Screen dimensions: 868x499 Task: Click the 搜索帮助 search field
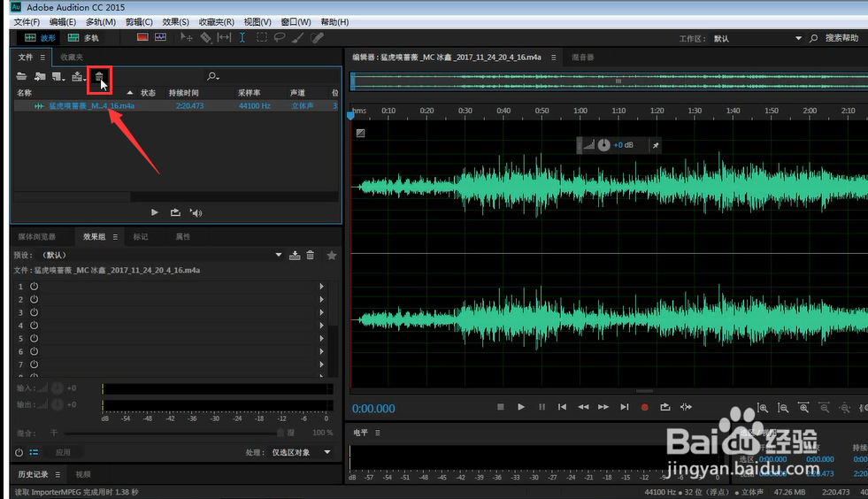[x=841, y=38]
